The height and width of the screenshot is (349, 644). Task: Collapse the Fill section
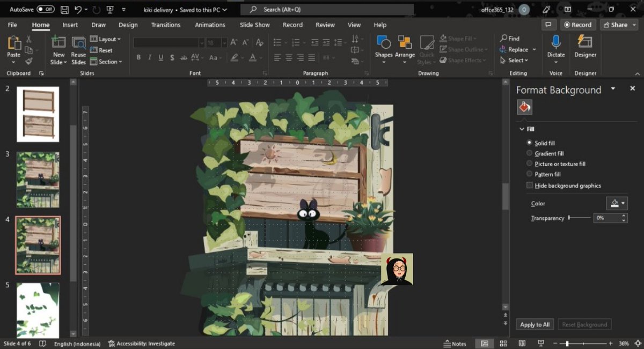coord(522,129)
